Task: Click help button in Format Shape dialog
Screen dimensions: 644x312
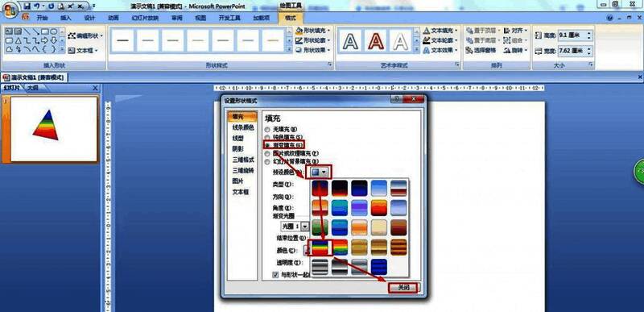Action: click(396, 99)
